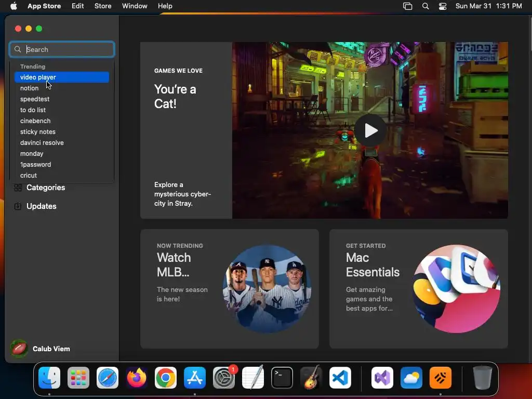This screenshot has height=399, width=532.
Task: Open the Help menu
Action: pos(165,6)
